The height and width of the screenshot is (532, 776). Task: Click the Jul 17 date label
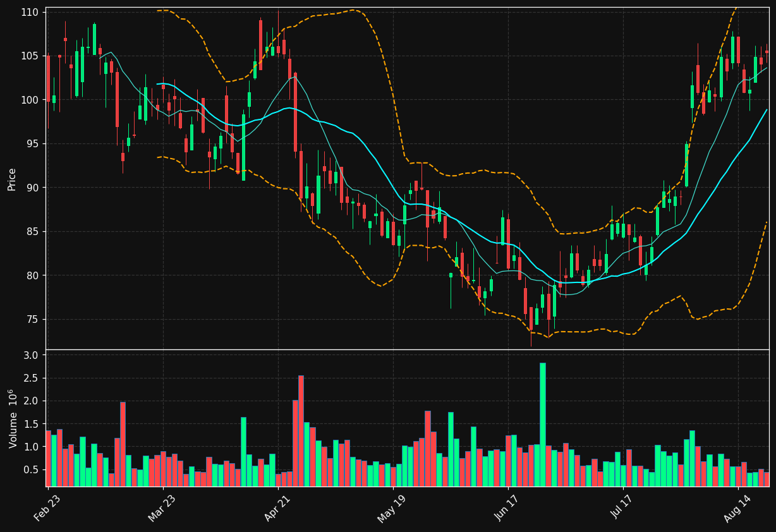coord(621,507)
